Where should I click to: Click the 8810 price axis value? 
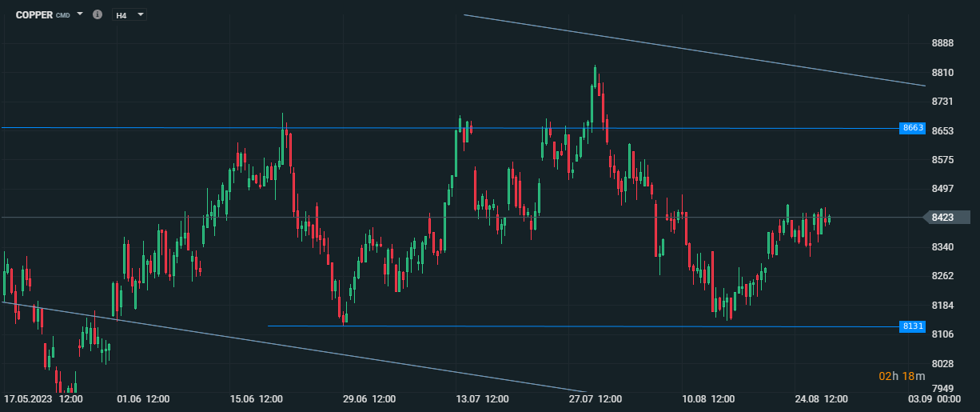pos(943,73)
